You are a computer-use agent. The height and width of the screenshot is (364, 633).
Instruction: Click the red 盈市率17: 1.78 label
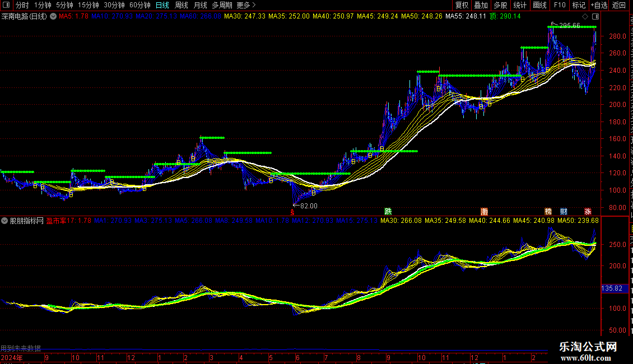pyautogui.click(x=69, y=221)
